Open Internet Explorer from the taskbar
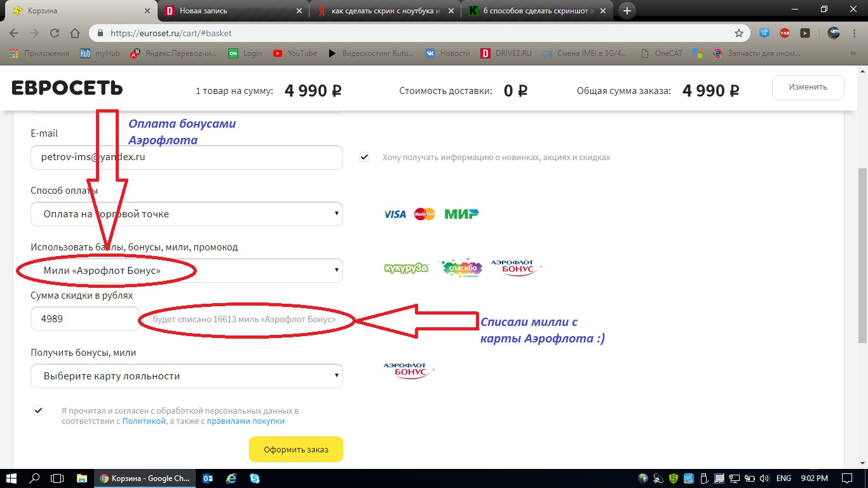 [231, 478]
